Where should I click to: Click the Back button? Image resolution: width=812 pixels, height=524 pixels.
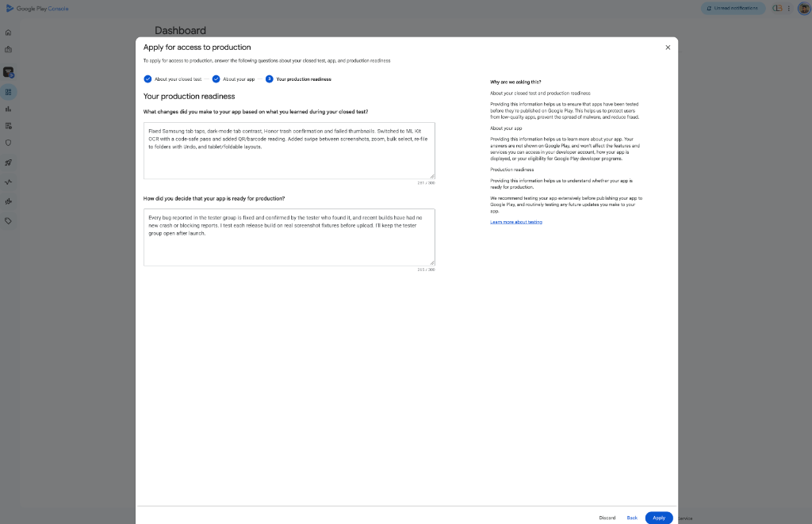[632, 518]
